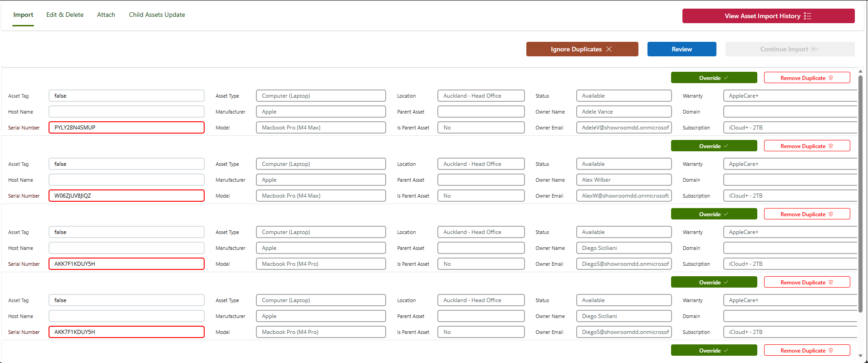
Task: Click the greyed-out Continue Import button
Action: (790, 49)
